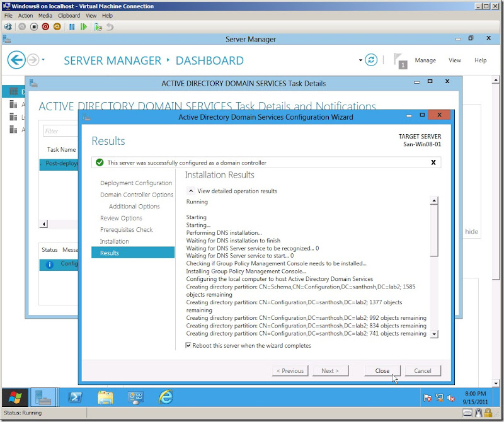
Task: Click the Status column header in Task Details
Action: (50, 249)
